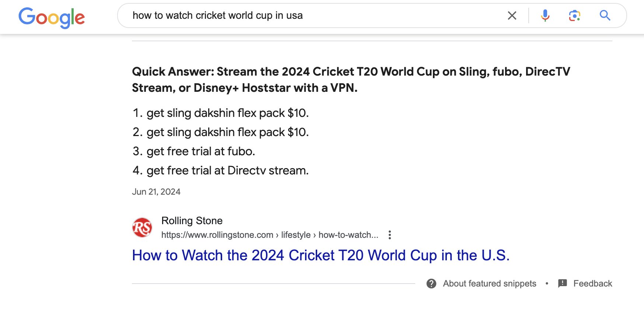Click 'get free trial at fubo.' item
Image resolution: width=644 pixels, height=309 pixels.
[201, 151]
